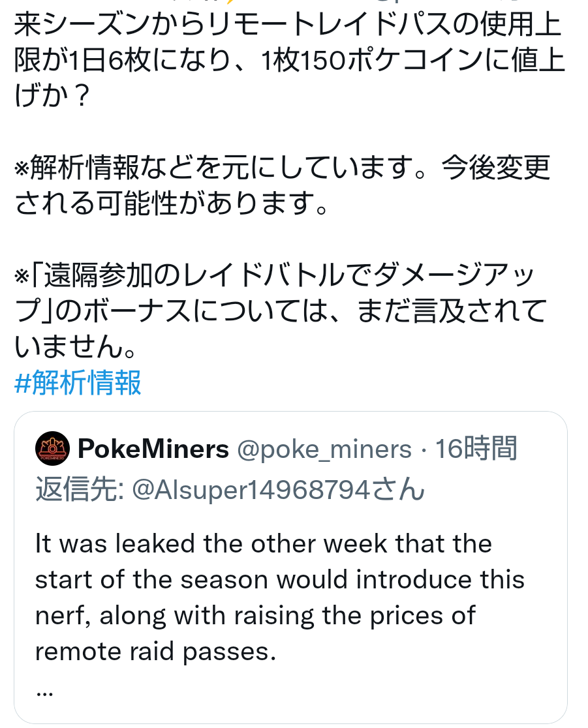Viewport: 588px width, 728px height.
Task: Visit the @AIsuper14968794 mention link
Action: click(278, 489)
